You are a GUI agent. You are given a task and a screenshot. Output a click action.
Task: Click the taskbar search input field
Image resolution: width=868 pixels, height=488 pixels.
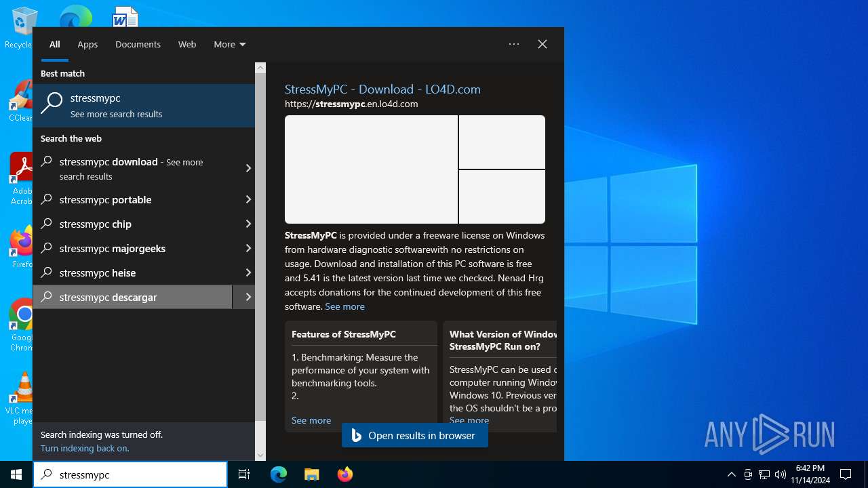click(x=130, y=474)
